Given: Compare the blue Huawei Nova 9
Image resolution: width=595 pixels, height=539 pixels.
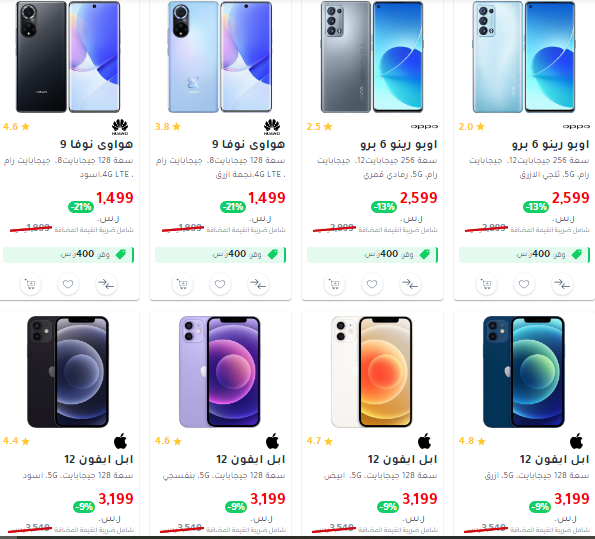Looking at the screenshot, I should 258,284.
